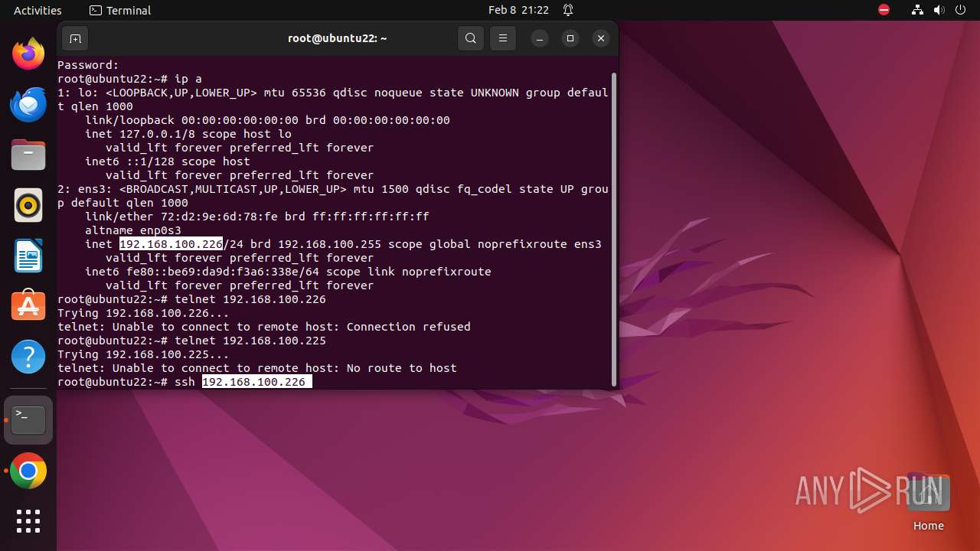This screenshot has height=551, width=980.
Task: Open the Activities overview
Action: point(38,10)
